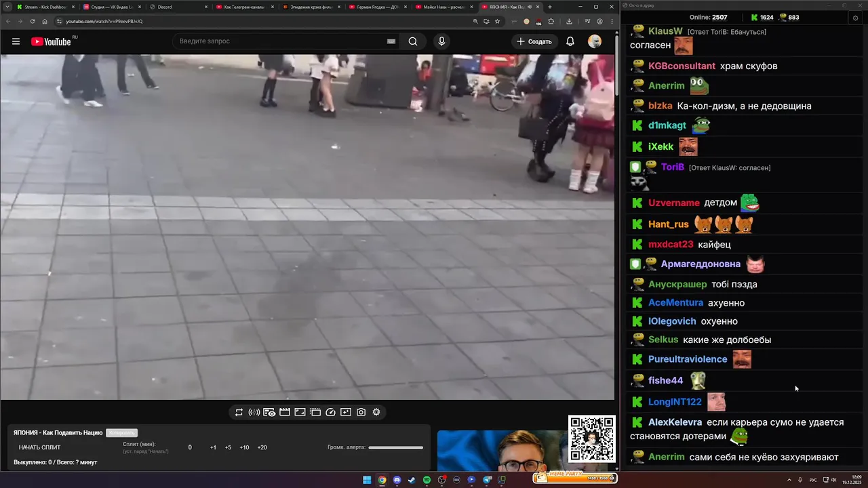This screenshot has height=488, width=868.
Task: Open YouTube notifications bell
Action: [570, 41]
